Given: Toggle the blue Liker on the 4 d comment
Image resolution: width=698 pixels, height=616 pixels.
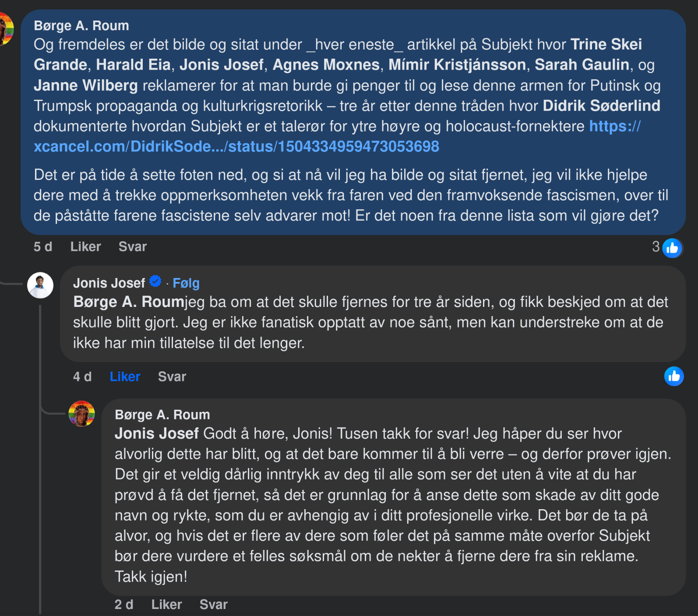Looking at the screenshot, I should pos(125,377).
